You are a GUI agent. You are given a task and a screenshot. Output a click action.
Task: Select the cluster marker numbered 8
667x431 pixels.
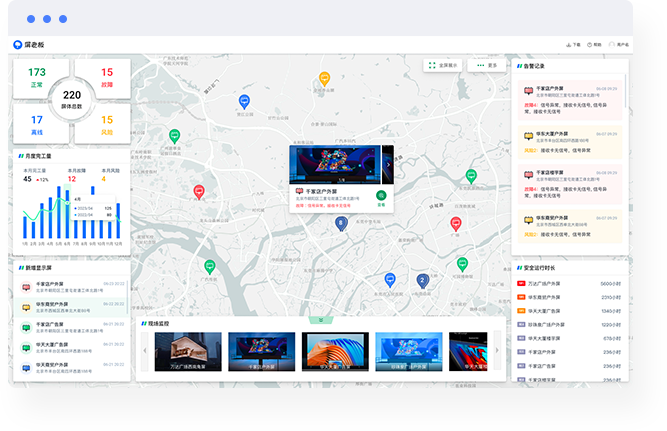coord(341,223)
